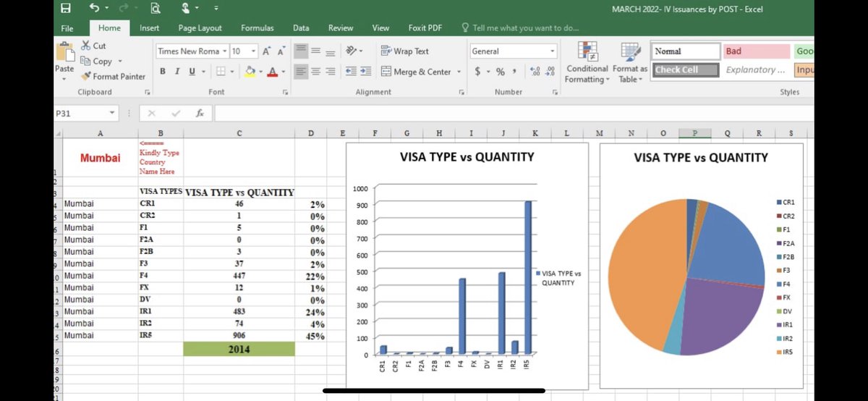Apply the Explanatory cell style
This screenshot has height=401, width=868.
756,70
